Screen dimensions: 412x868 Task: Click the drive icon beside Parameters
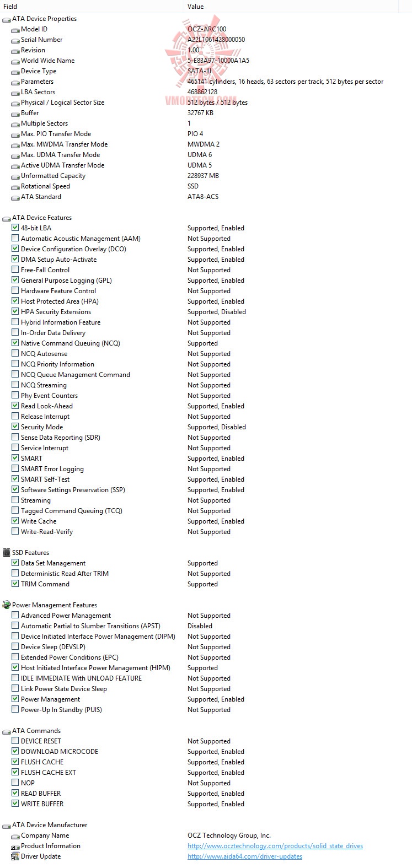pos(15,82)
